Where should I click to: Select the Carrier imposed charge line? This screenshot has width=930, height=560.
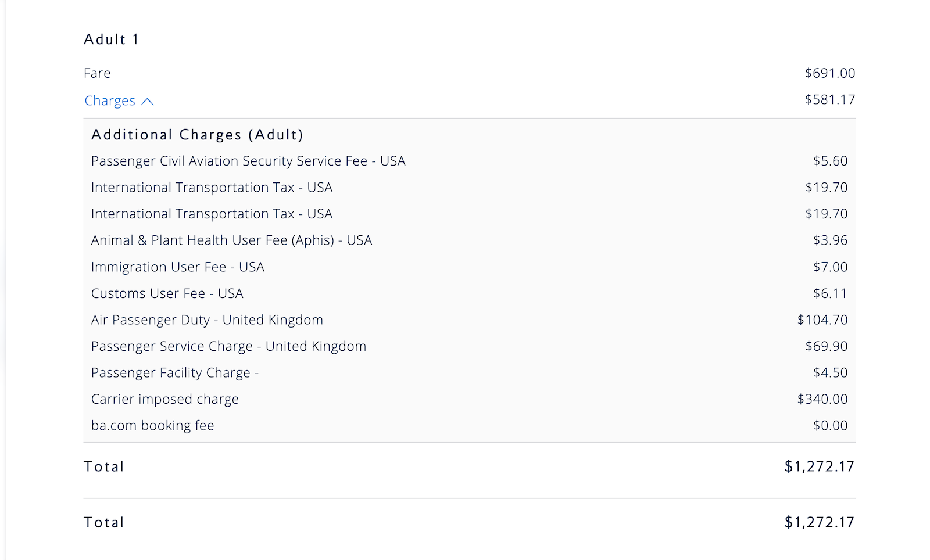click(165, 400)
